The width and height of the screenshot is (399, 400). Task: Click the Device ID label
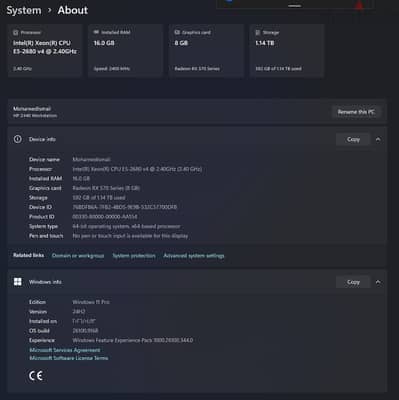(x=40, y=207)
